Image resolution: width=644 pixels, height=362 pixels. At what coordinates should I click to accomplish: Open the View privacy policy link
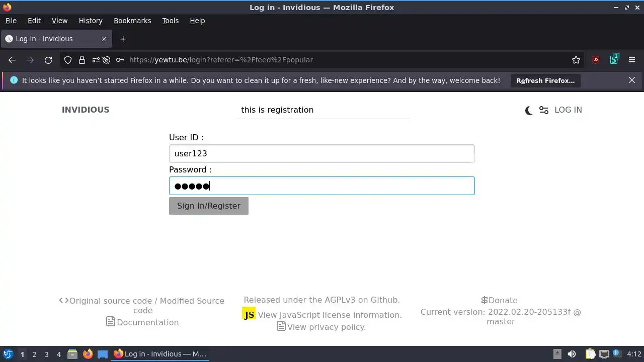[x=327, y=327]
